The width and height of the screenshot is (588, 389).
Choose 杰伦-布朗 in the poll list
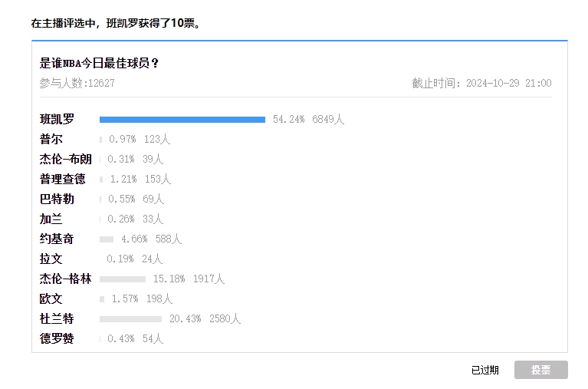click(x=65, y=160)
